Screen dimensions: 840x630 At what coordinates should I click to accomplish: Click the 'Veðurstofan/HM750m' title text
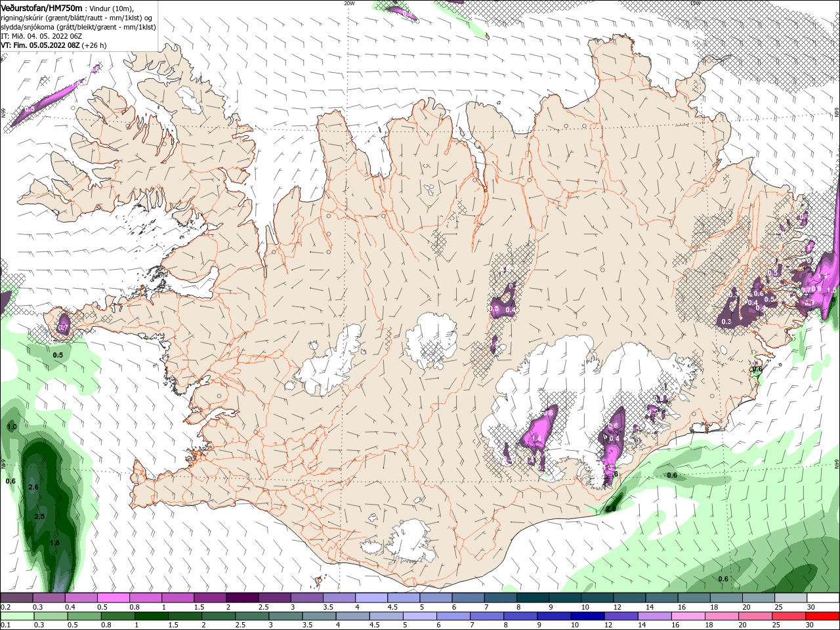point(42,8)
